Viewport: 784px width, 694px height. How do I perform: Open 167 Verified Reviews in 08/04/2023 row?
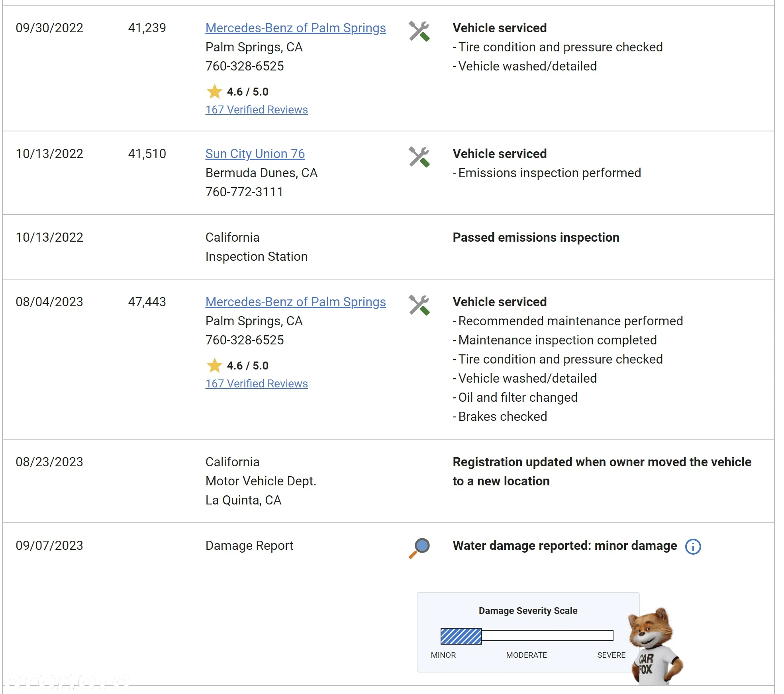tap(257, 383)
